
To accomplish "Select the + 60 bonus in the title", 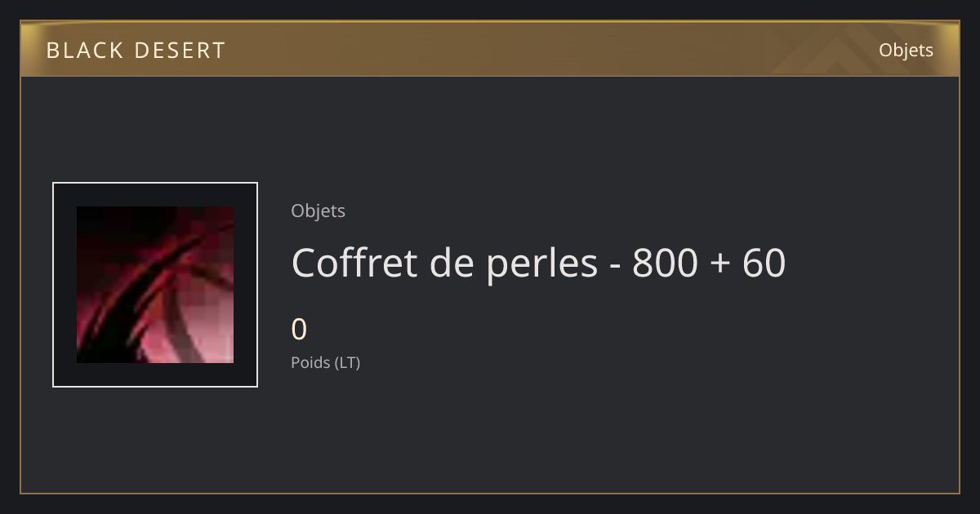I will [x=749, y=263].
